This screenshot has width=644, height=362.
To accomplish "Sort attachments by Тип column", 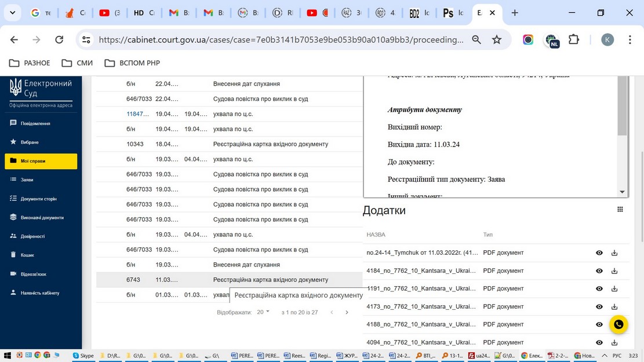I will point(487,235).
